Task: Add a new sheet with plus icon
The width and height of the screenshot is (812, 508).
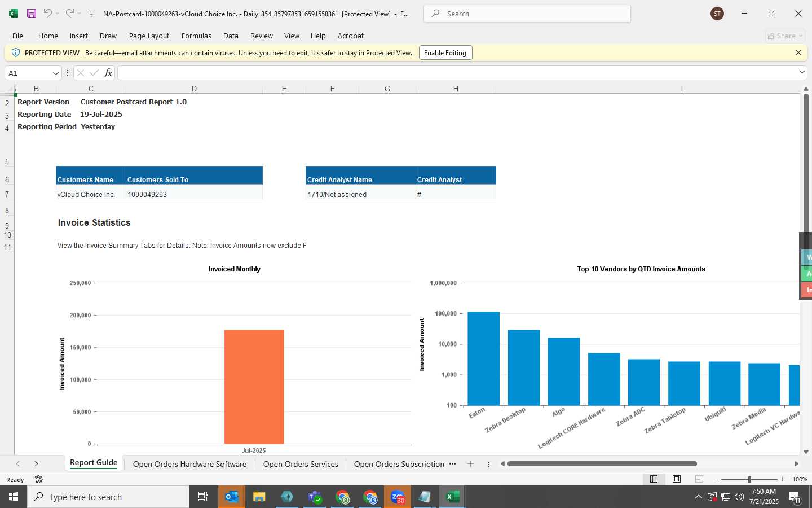Action: pyautogui.click(x=470, y=464)
